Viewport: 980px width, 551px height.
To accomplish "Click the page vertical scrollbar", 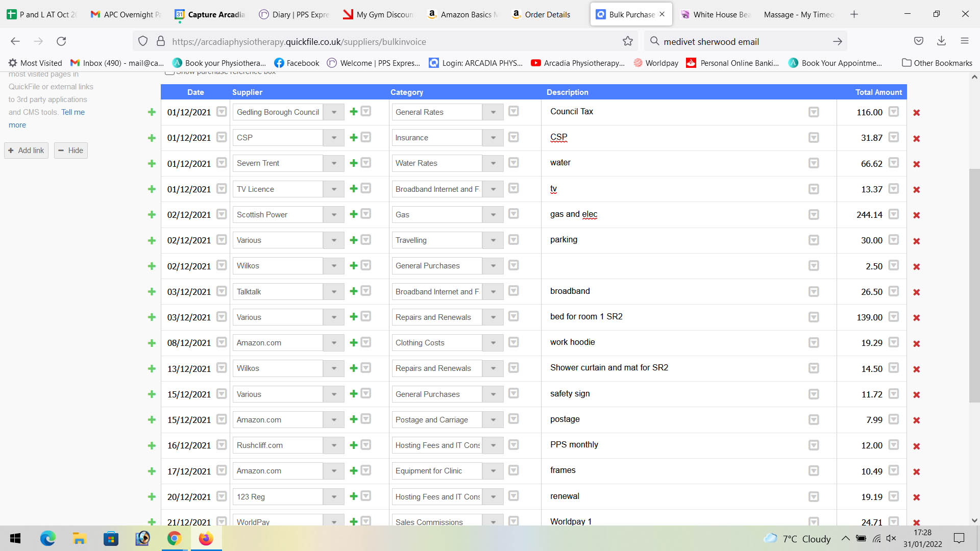I will click(x=974, y=286).
